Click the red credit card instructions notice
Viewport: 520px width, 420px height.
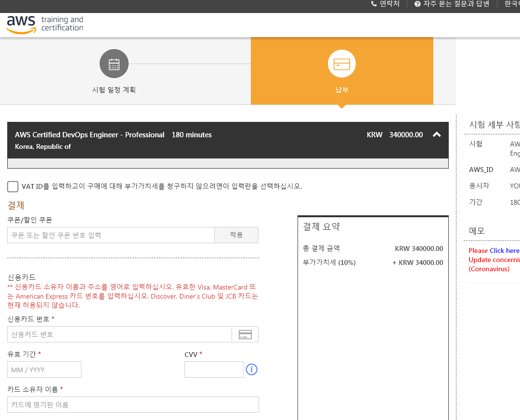pos(133,296)
